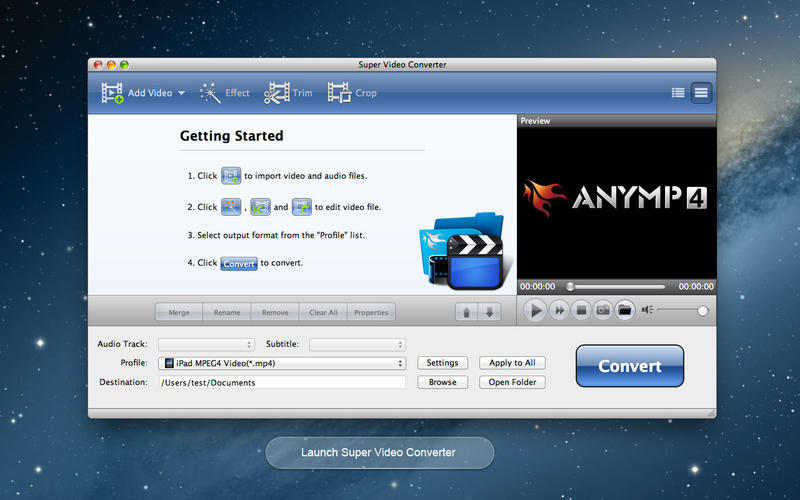Image resolution: width=800 pixels, height=500 pixels.
Task: Click effect icon in Getting Started step 2
Action: pos(231,207)
